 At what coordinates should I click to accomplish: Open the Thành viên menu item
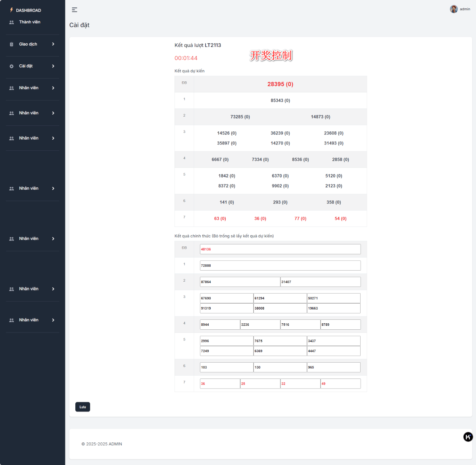[x=30, y=22]
